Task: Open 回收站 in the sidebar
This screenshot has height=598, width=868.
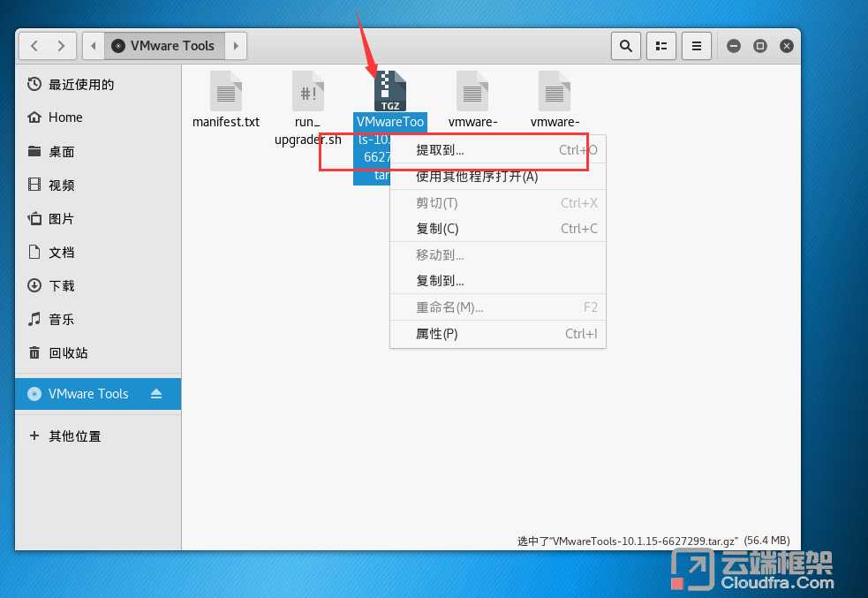Action: [x=98, y=352]
